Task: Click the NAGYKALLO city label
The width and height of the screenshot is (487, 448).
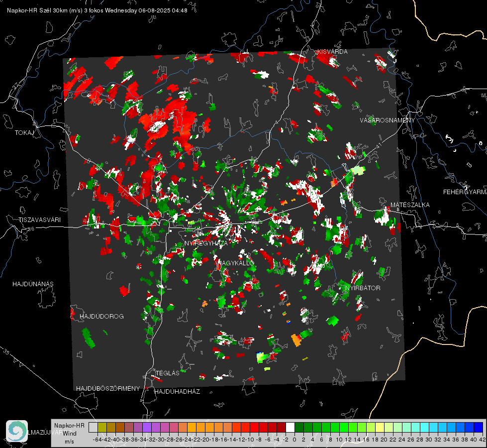Action: (x=236, y=263)
